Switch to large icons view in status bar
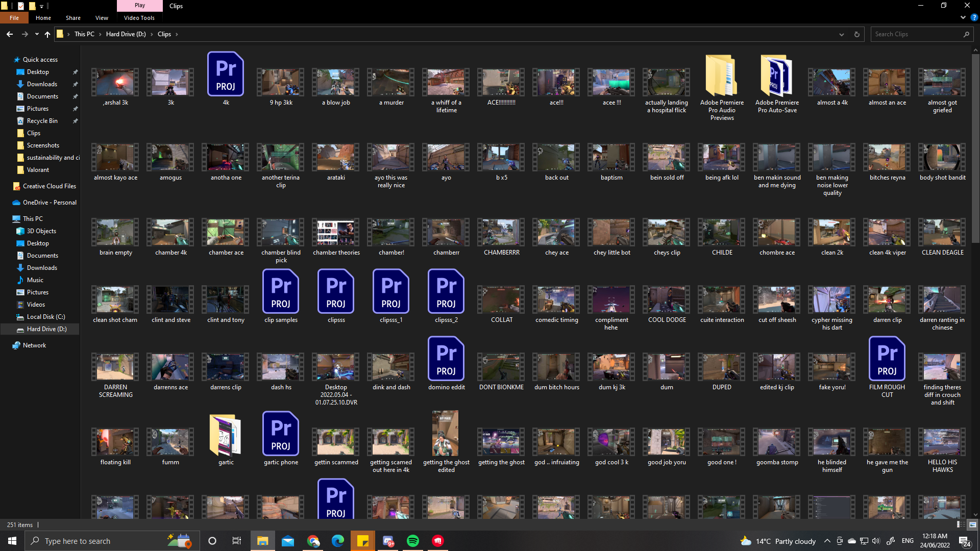 [x=973, y=524]
